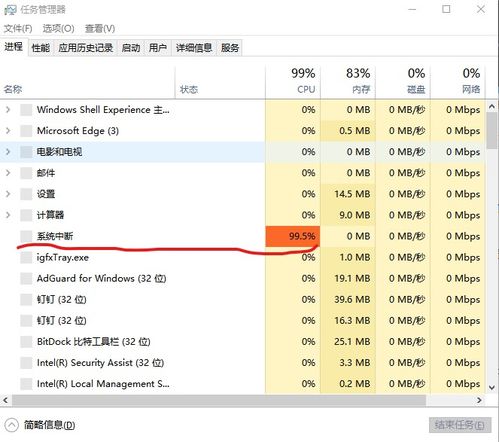
Task: Click the 简略信息 collapse arrow icon
Action: [x=12, y=425]
